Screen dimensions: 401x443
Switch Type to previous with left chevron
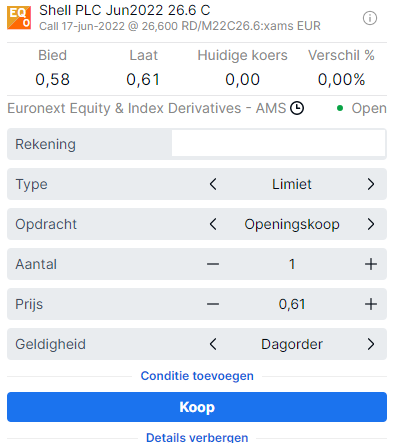click(x=213, y=184)
